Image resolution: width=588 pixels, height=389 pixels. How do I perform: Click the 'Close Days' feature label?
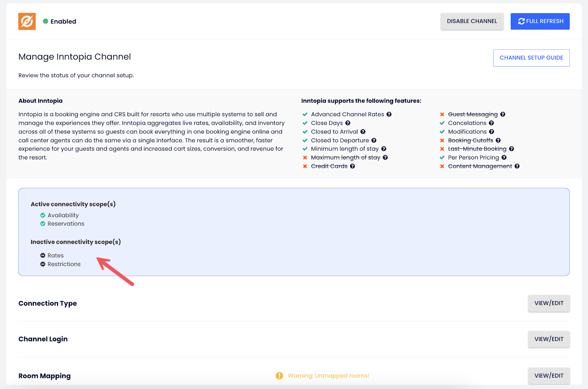pos(327,123)
